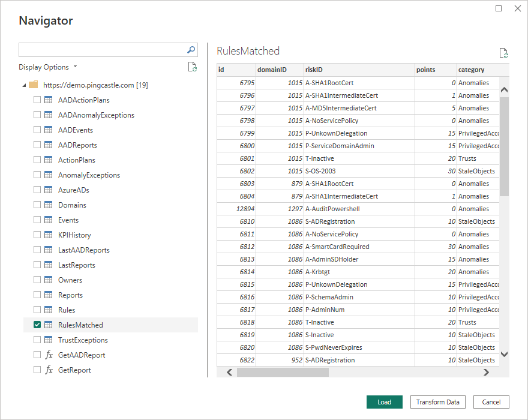528x420 pixels.
Task: Click the Reports table icon
Action: (49, 295)
